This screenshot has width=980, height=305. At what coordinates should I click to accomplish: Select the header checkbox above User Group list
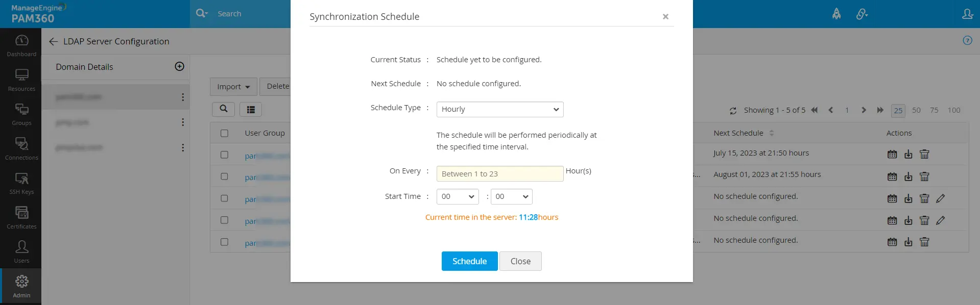click(225, 133)
